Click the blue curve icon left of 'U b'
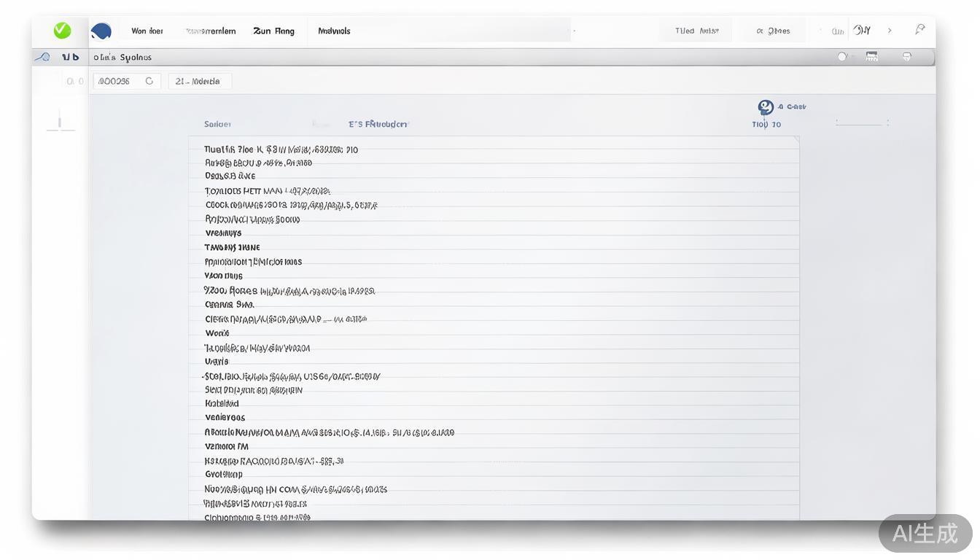 43,57
